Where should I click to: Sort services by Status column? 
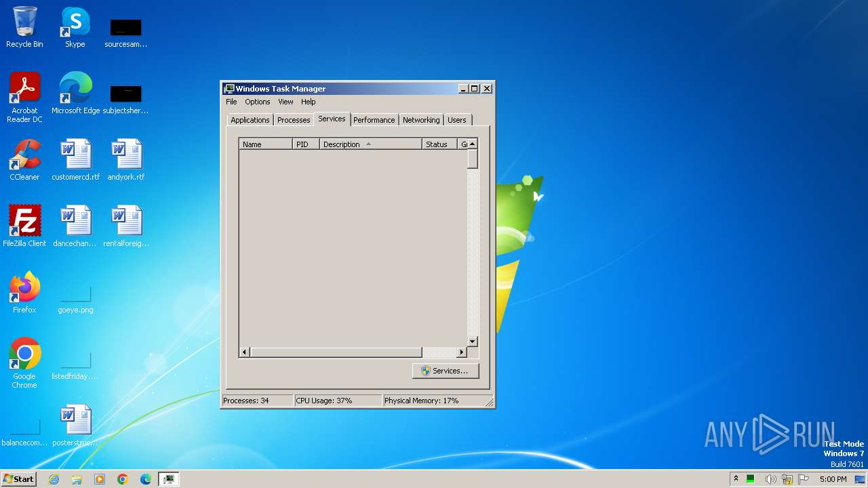point(440,144)
